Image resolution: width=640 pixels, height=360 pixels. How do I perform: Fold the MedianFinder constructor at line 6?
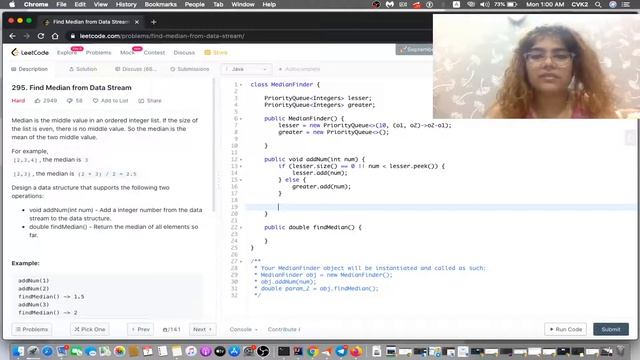tap(241, 118)
